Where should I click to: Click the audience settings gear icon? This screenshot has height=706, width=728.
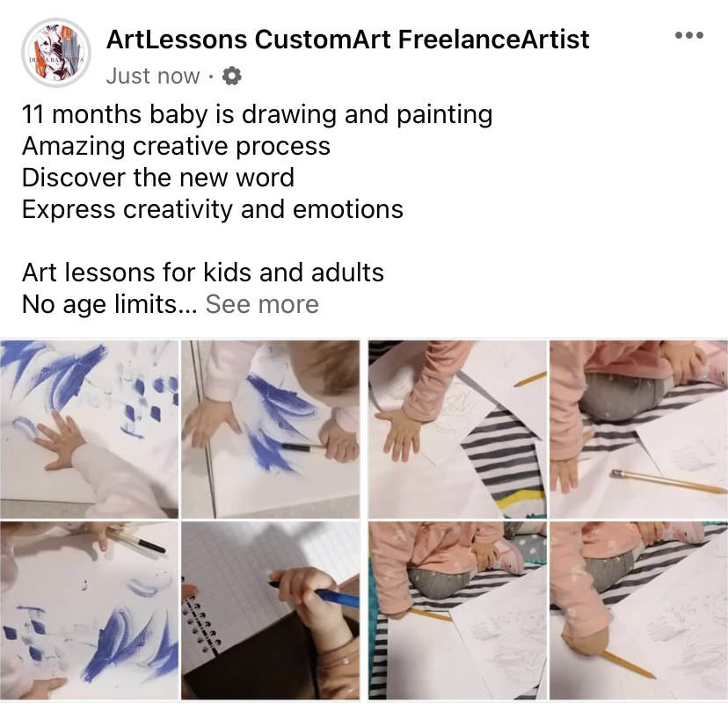click(232, 76)
